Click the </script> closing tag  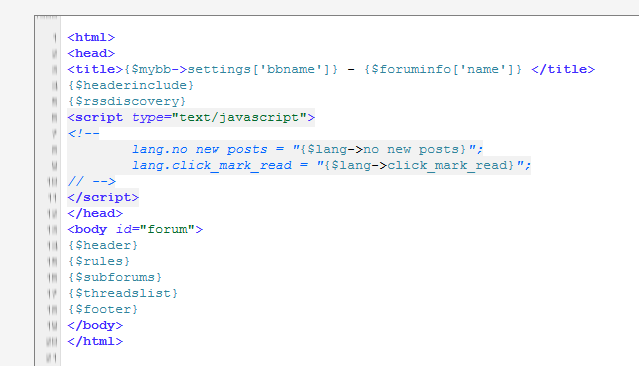tap(103, 197)
